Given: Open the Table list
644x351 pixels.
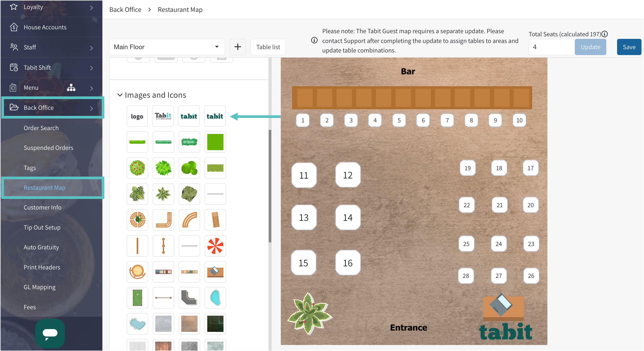Looking at the screenshot, I should (268, 47).
